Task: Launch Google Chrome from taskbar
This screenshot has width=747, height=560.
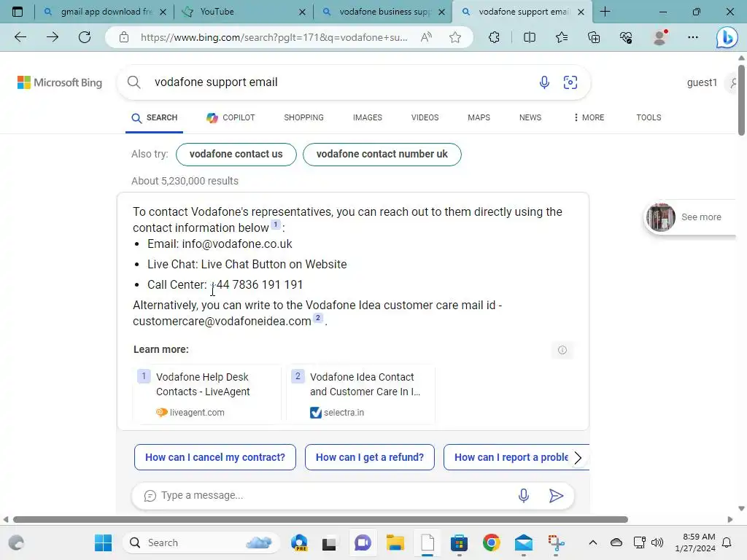Action: (x=491, y=542)
